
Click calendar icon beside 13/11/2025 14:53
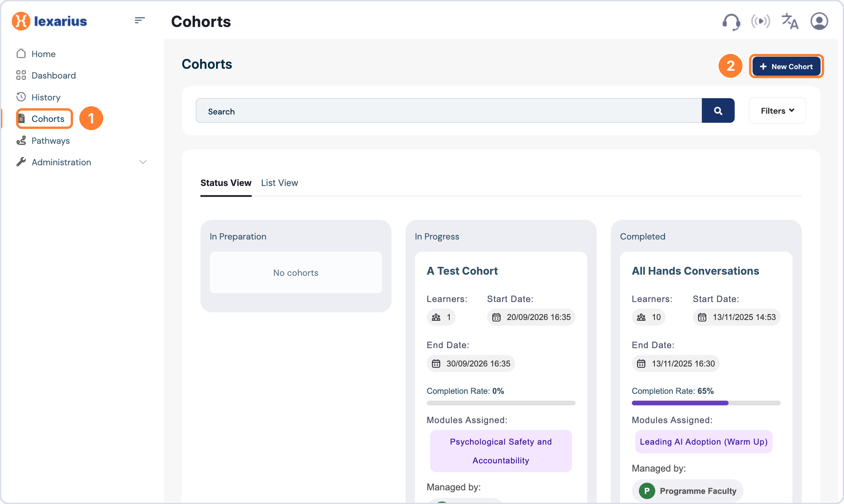pyautogui.click(x=702, y=317)
